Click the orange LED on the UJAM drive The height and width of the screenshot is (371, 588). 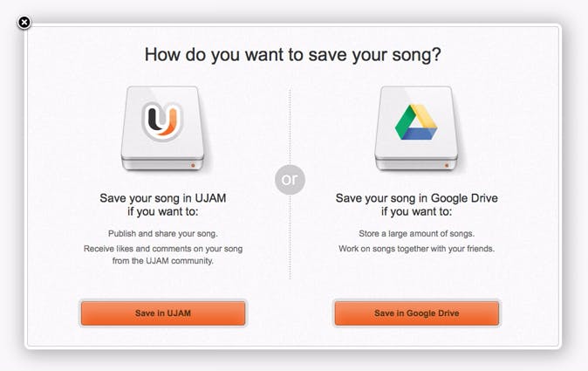click(x=191, y=163)
